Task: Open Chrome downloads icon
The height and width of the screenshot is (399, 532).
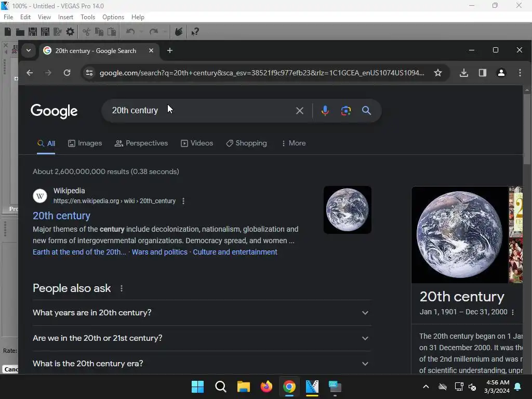Action: click(464, 73)
